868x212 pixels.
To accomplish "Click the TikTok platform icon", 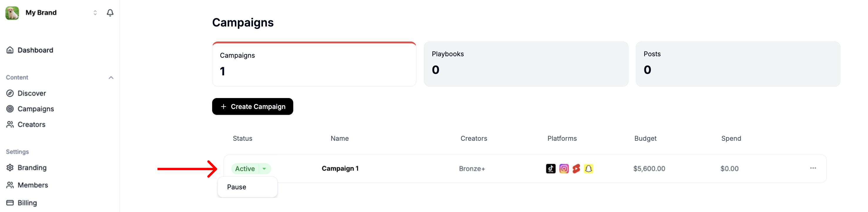I will pyautogui.click(x=551, y=168).
